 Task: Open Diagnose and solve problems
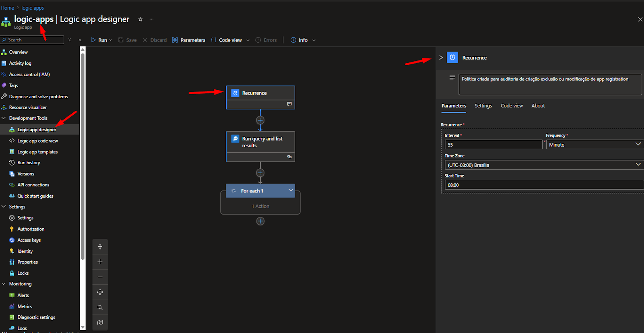pos(38,97)
